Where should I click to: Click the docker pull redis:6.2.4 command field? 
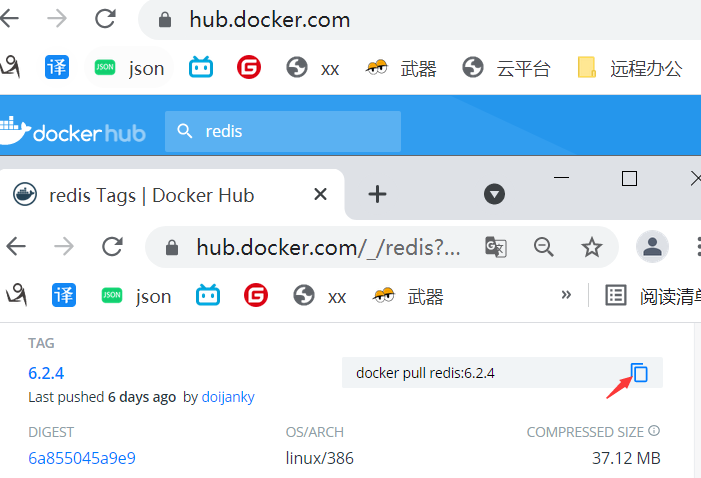tap(502, 372)
